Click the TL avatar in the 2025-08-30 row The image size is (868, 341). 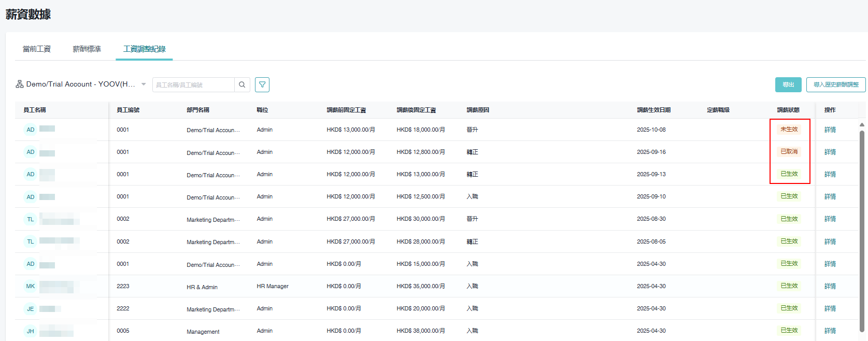point(31,219)
